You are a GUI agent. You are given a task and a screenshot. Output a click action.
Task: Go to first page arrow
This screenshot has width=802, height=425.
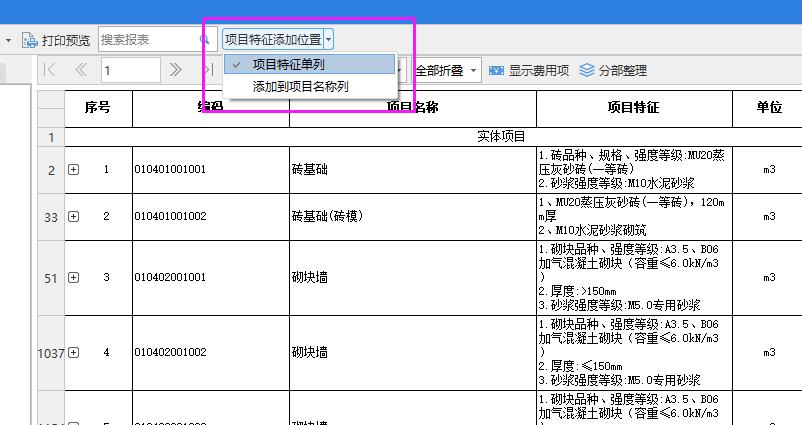coord(50,70)
